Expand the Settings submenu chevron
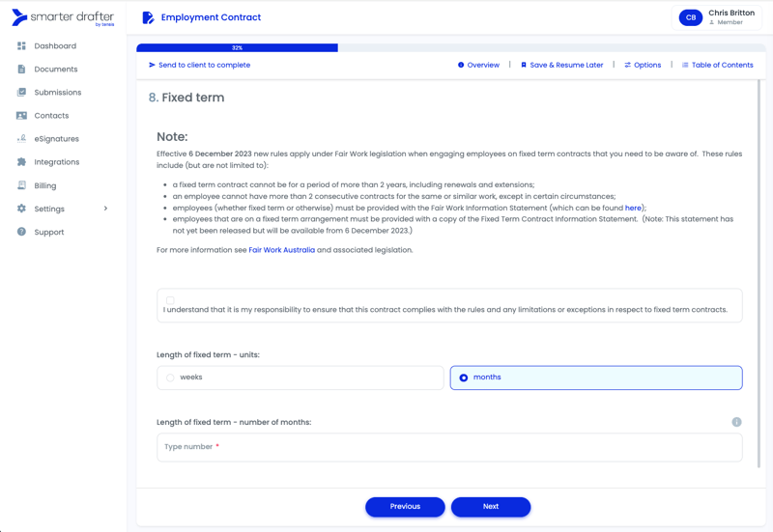 pyautogui.click(x=105, y=209)
